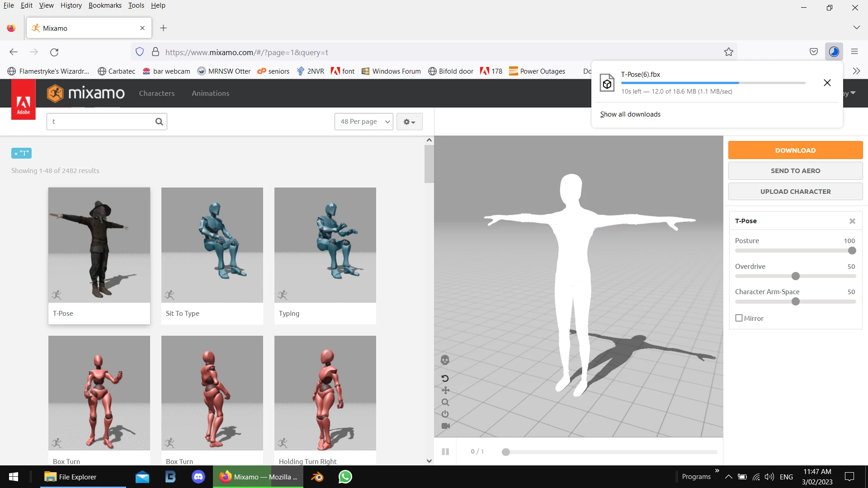This screenshot has height=488, width=868.
Task: Click Show all downloads link
Action: tap(630, 114)
